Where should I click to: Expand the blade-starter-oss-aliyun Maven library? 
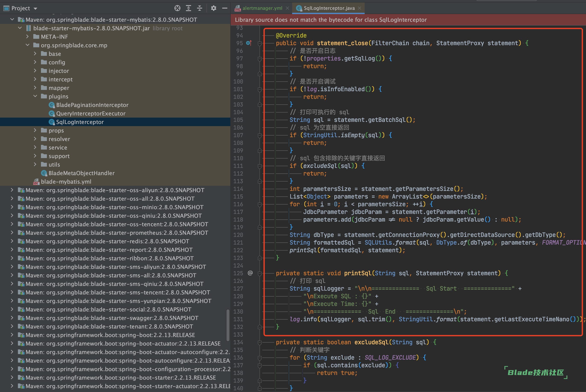[x=12, y=190]
